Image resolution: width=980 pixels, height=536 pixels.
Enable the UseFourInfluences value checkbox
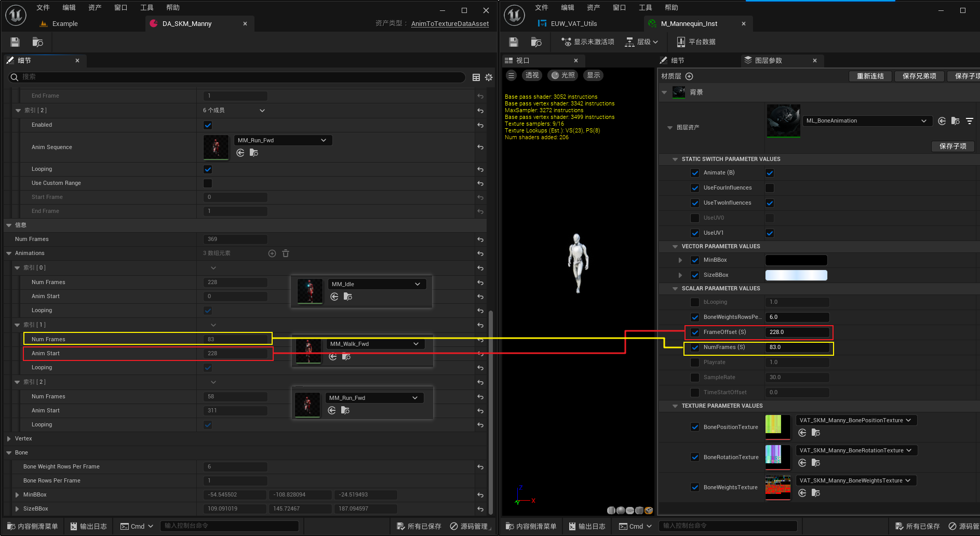[x=770, y=188]
